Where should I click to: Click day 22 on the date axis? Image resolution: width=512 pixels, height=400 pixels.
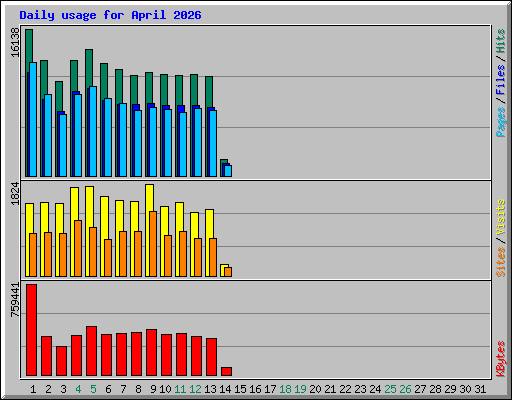click(345, 389)
